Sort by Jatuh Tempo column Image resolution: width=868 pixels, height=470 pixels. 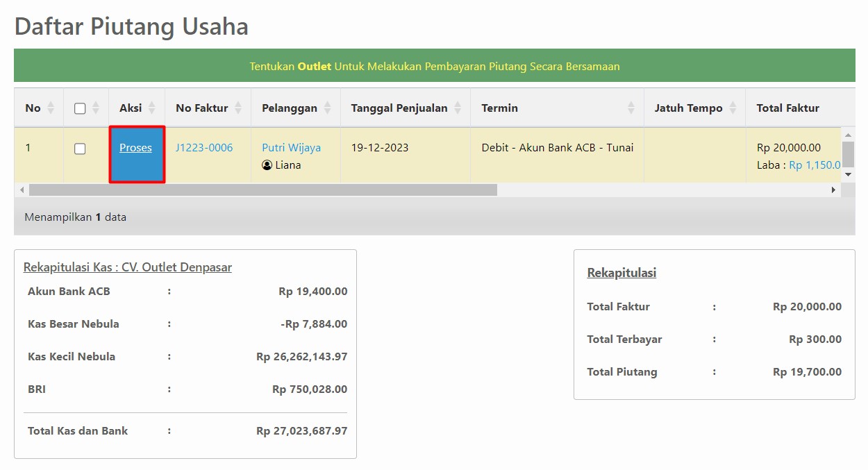click(733, 108)
